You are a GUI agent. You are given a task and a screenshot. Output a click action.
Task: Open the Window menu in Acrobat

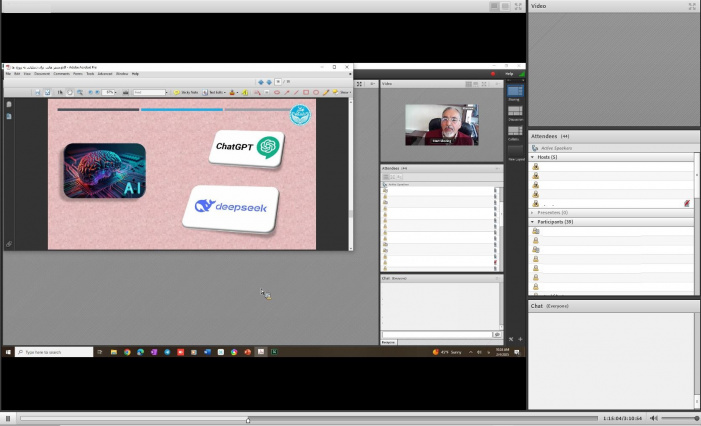tap(122, 74)
